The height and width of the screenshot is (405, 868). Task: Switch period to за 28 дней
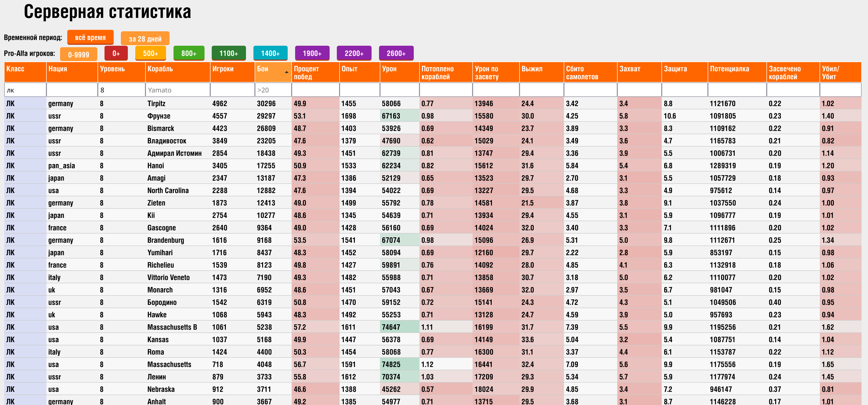145,39
